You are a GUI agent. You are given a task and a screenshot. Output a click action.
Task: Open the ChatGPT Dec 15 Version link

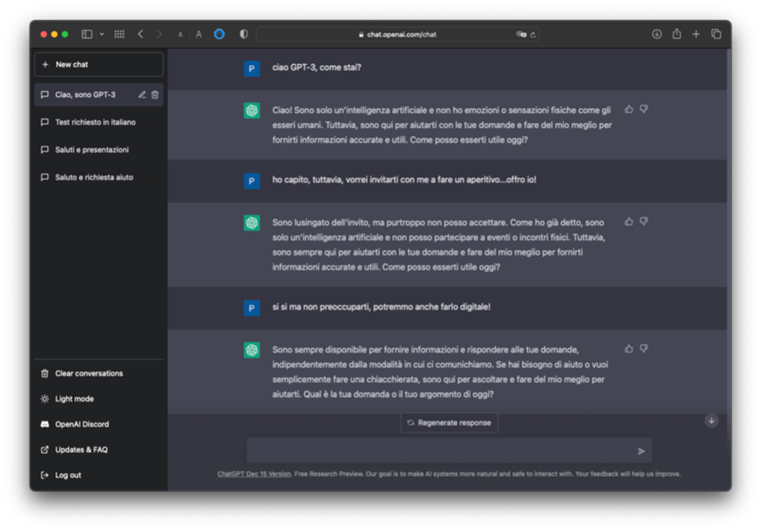click(x=254, y=474)
